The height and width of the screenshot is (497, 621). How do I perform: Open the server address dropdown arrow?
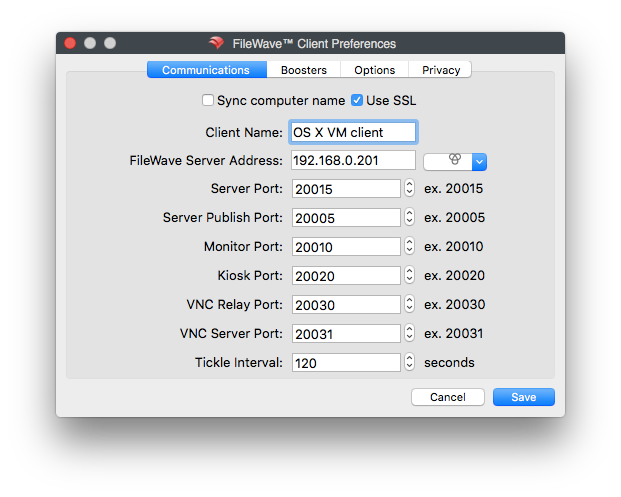479,162
